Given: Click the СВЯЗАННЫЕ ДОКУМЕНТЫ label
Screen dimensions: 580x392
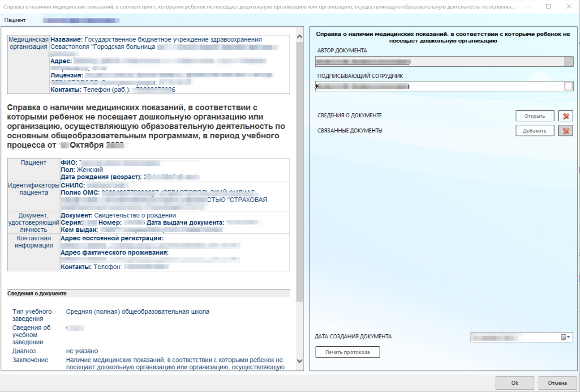Looking at the screenshot, I should (x=350, y=131).
